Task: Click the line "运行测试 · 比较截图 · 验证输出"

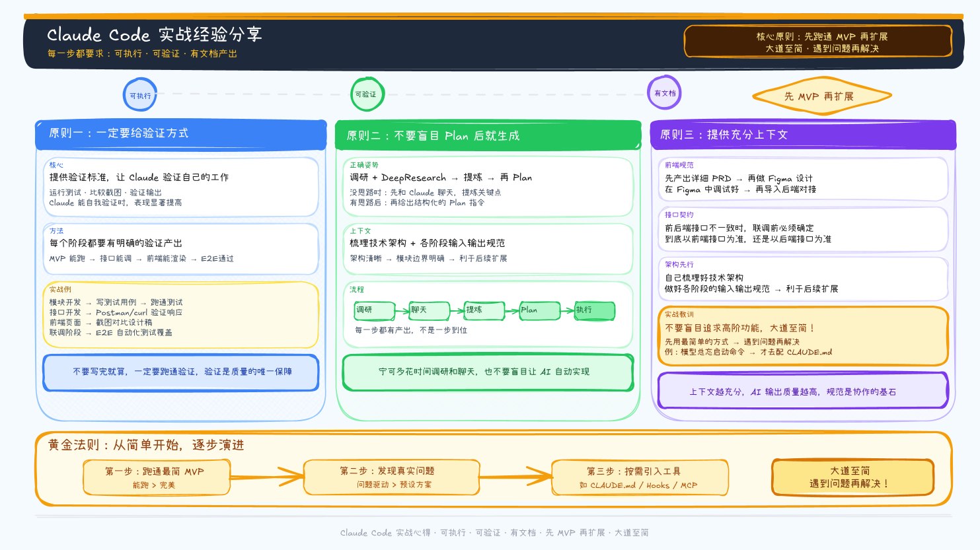Action: click(x=105, y=192)
